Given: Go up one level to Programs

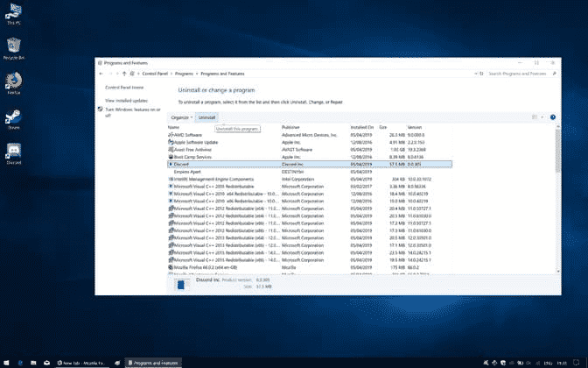Looking at the screenshot, I should (x=124, y=74).
